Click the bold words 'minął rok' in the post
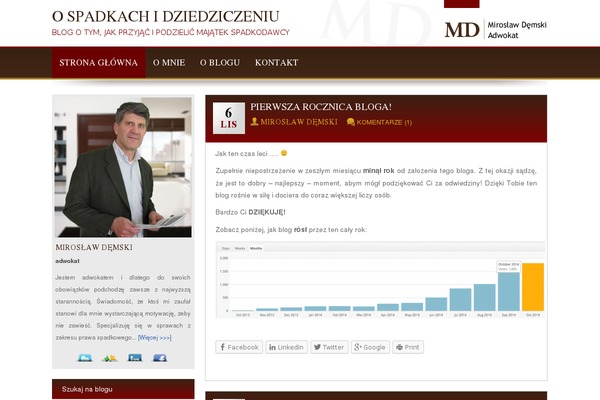The height and width of the screenshot is (400, 600). point(378,171)
